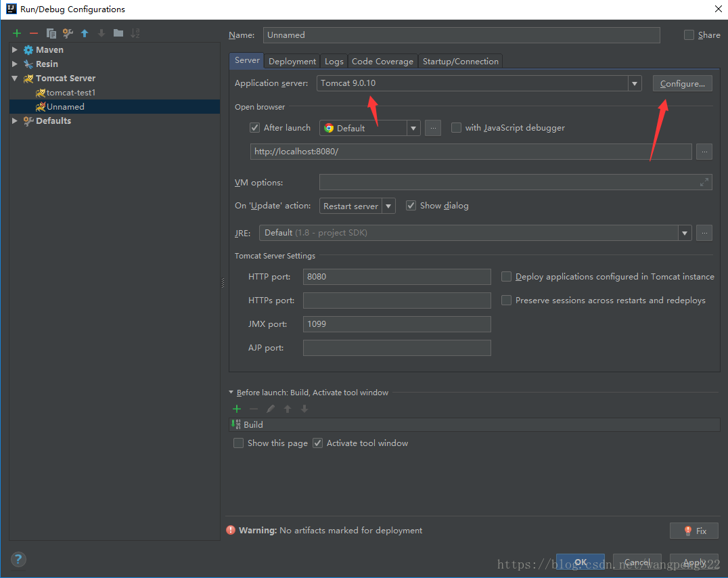The height and width of the screenshot is (578, 728).
Task: Click the HTTP port field
Action: pyautogui.click(x=397, y=276)
